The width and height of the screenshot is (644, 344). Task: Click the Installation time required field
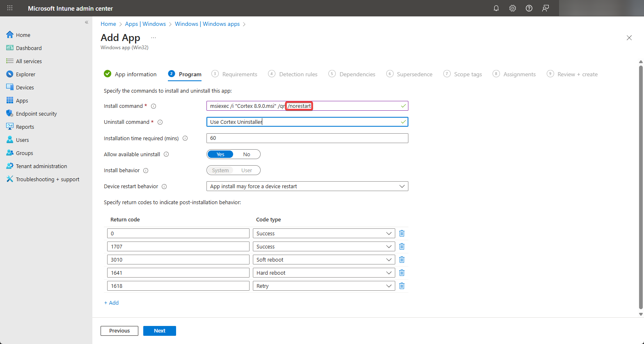coord(307,138)
